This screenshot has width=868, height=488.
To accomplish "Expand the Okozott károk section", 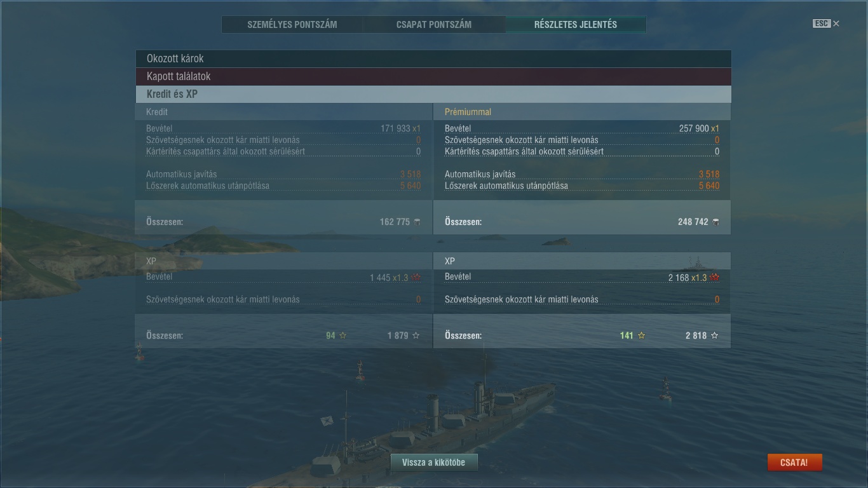I will click(x=433, y=58).
